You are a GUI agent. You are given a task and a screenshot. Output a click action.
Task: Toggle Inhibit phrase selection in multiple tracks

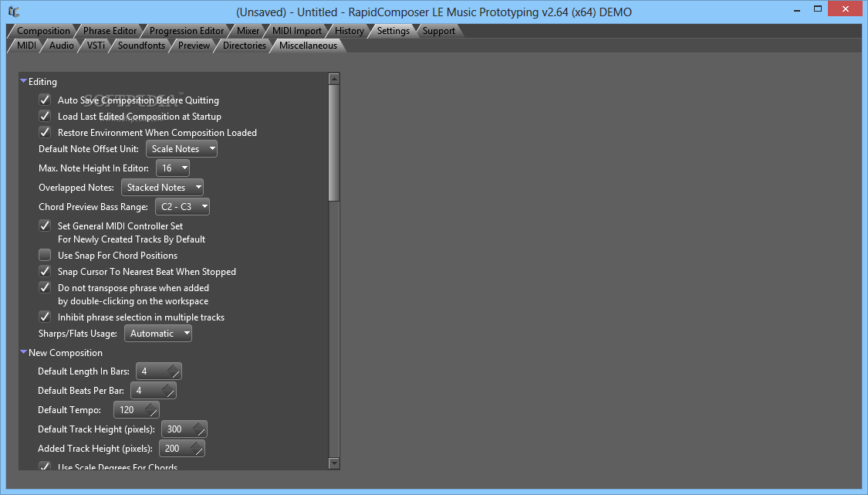coord(45,317)
